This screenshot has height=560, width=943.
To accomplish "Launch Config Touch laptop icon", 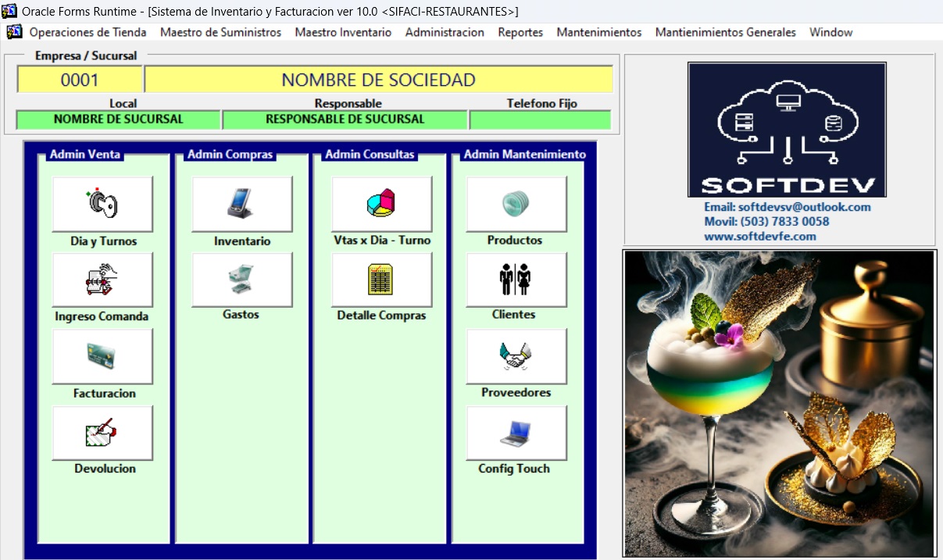I will (516, 433).
